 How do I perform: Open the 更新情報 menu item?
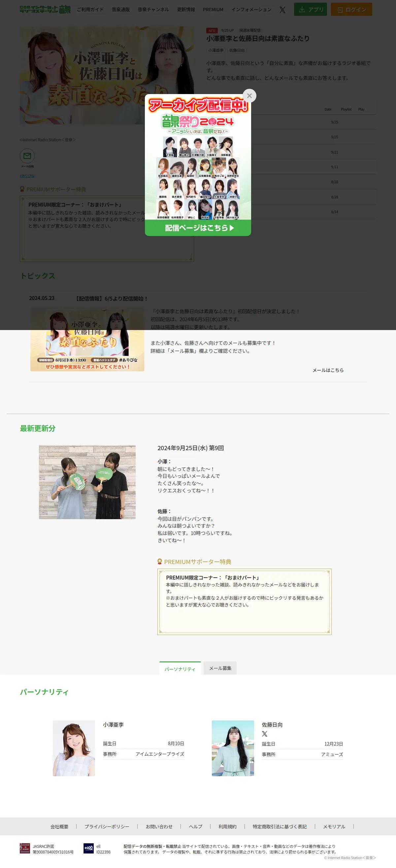point(186,10)
